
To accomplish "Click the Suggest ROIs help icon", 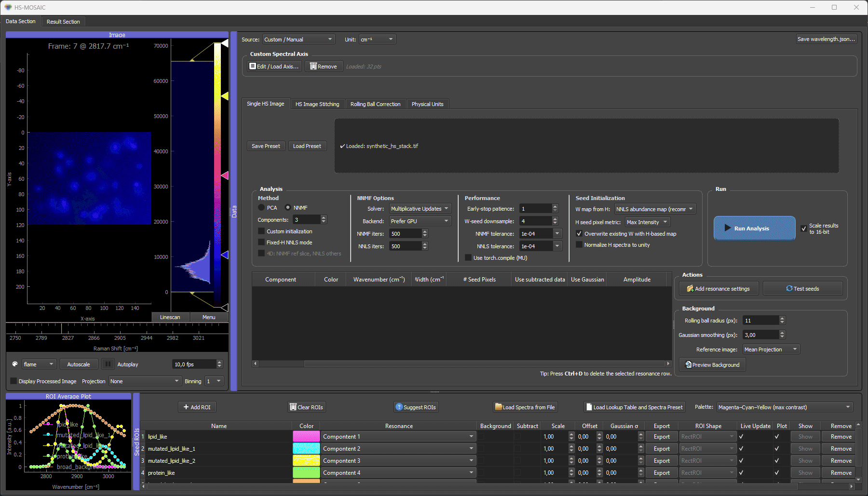I will [399, 407].
